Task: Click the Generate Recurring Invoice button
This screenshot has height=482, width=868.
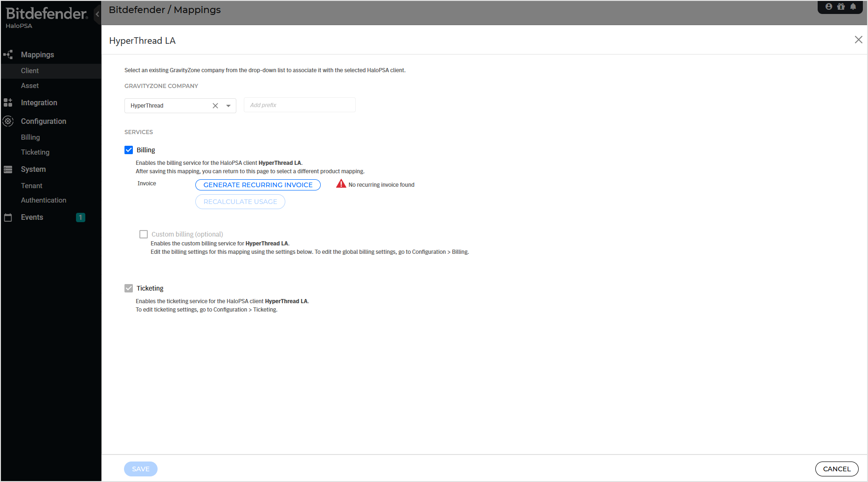Action: tap(258, 184)
